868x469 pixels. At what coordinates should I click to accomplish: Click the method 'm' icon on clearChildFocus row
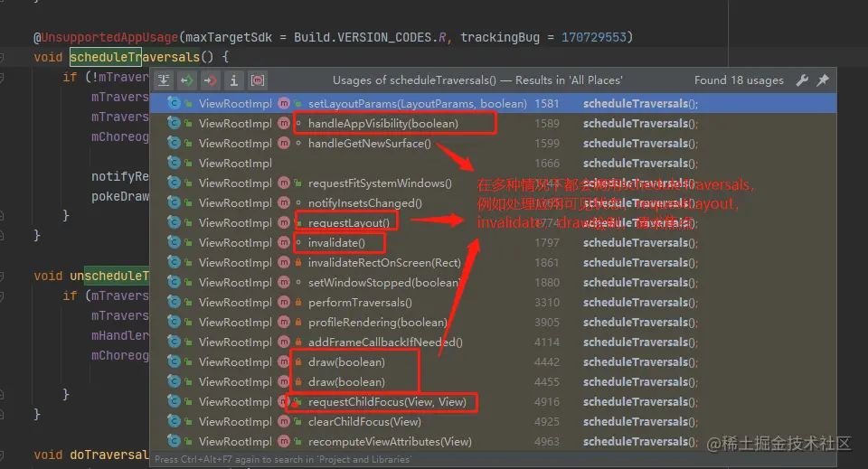[284, 422]
